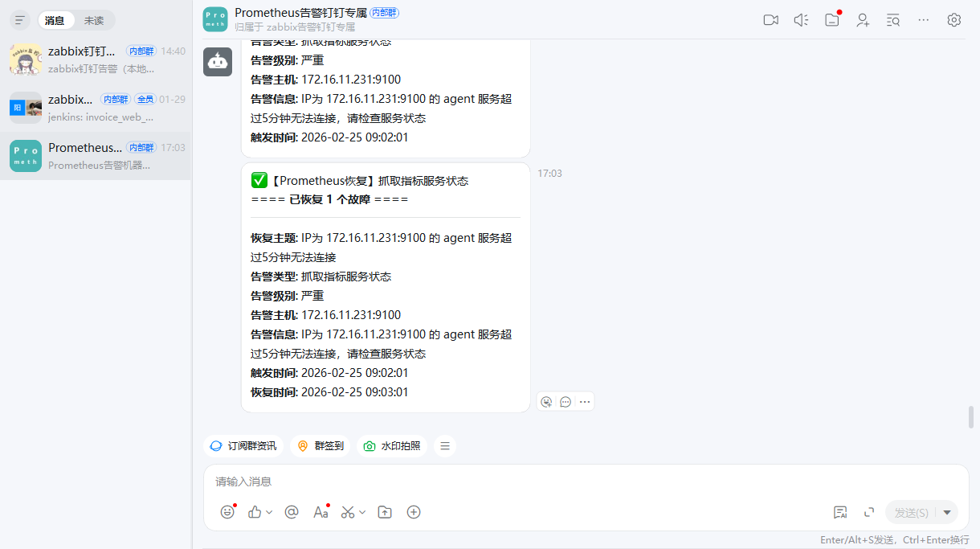Insert an @ mention
The height and width of the screenshot is (549, 980).
[x=292, y=512]
